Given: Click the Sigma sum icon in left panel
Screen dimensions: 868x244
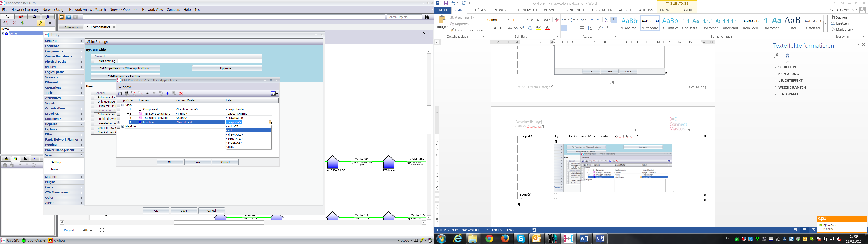Looking at the screenshot, I should tap(14, 23).
